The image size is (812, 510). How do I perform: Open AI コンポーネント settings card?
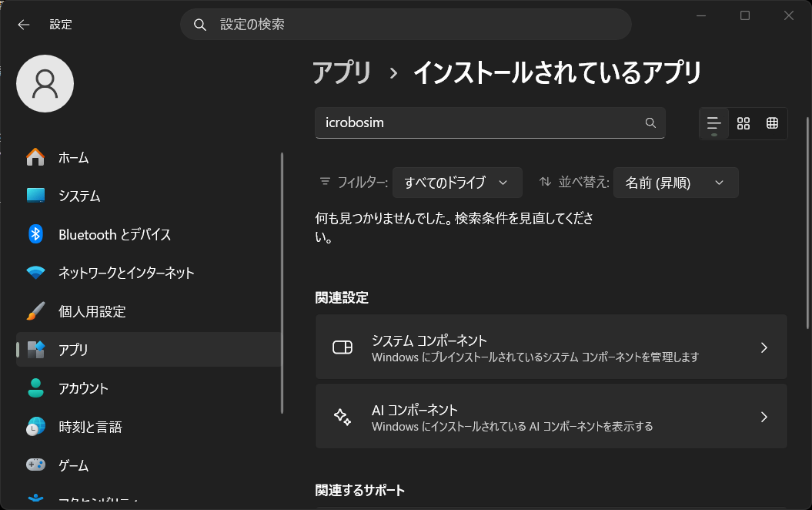point(551,416)
